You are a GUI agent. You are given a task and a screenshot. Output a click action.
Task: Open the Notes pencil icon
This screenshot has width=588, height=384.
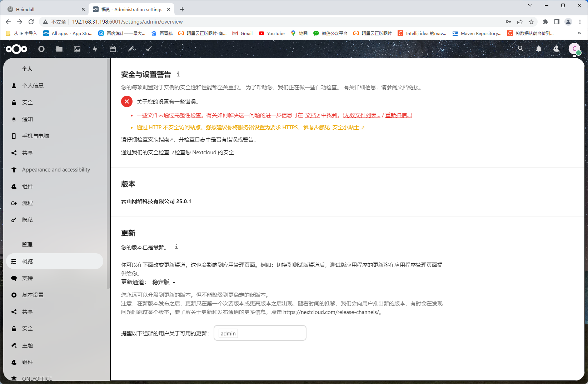tap(131, 49)
